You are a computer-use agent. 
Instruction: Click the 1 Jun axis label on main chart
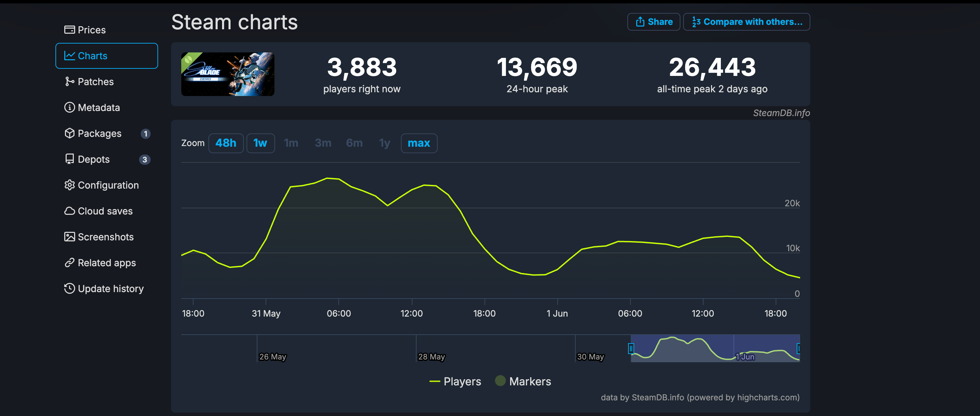tap(557, 314)
